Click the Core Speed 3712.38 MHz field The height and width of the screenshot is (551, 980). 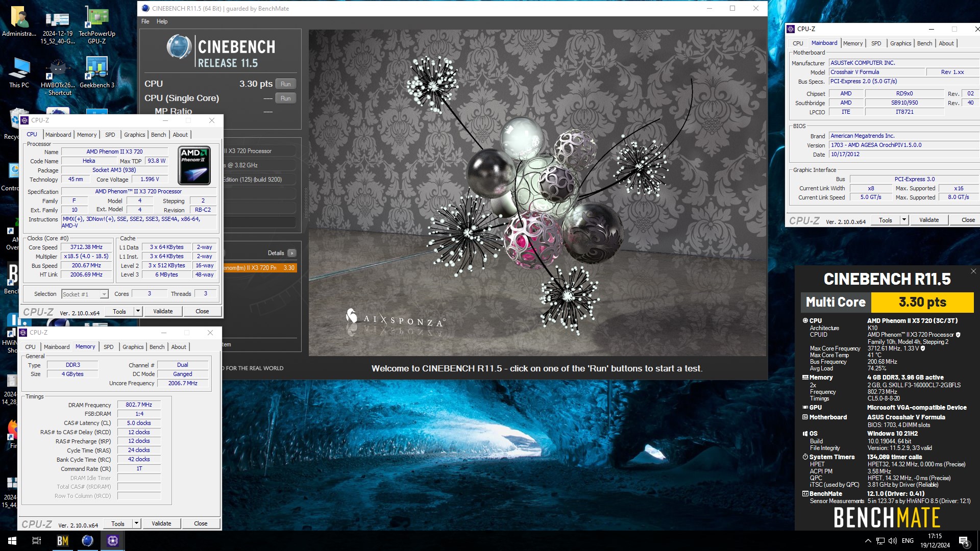[x=86, y=247]
